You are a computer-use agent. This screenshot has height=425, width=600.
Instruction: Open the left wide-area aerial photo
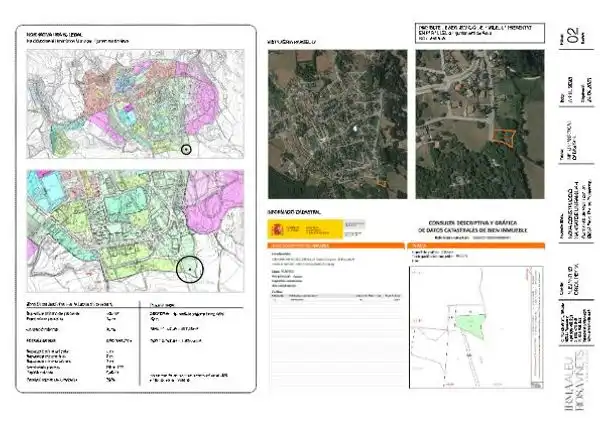338,124
